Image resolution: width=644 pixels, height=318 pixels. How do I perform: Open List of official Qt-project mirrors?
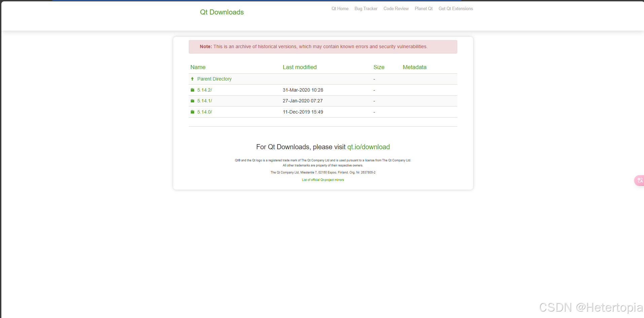pyautogui.click(x=323, y=180)
